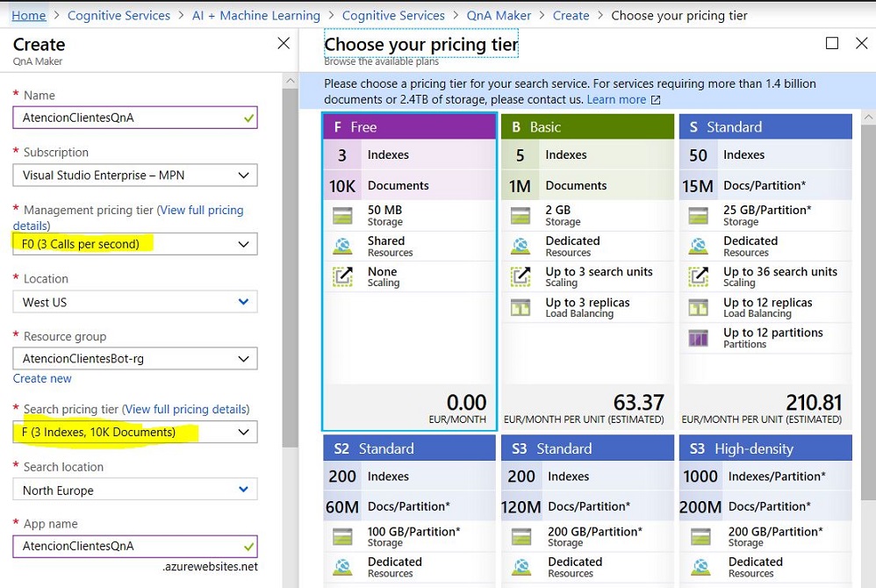Click the App name input field
This screenshot has width=876, height=588.
click(135, 546)
